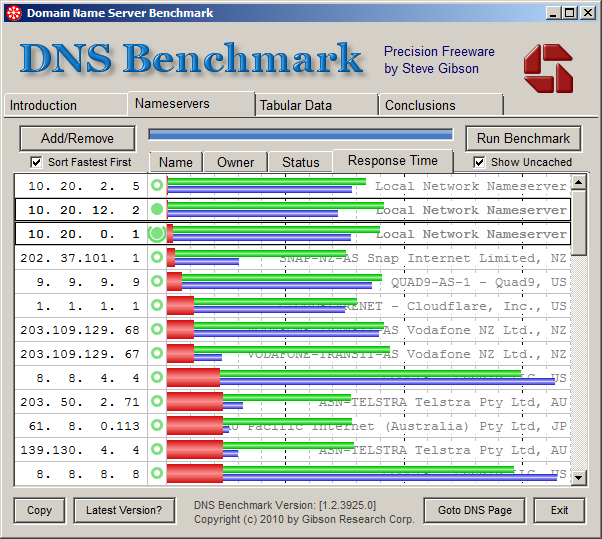Select the 9.9.9.9 address
The height and width of the screenshot is (539, 602).
coord(88,282)
